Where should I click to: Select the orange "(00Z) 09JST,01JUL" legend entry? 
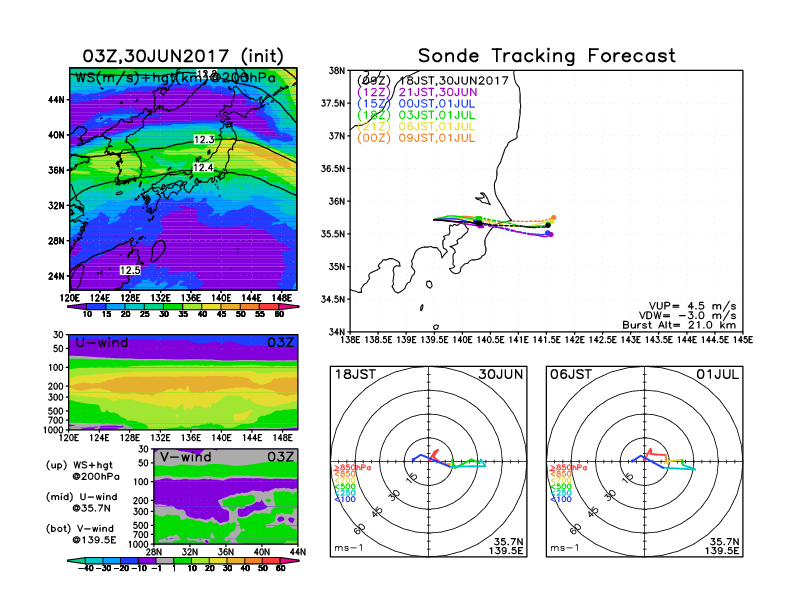(416, 138)
